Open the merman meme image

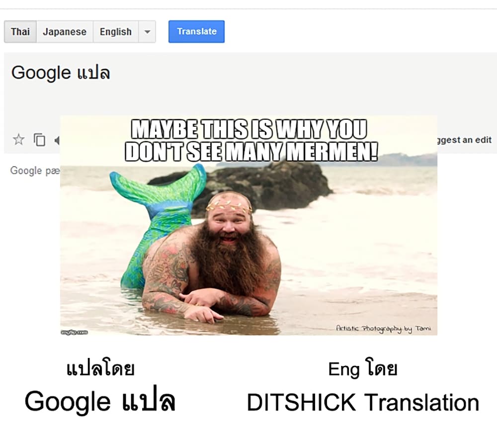coord(249,225)
